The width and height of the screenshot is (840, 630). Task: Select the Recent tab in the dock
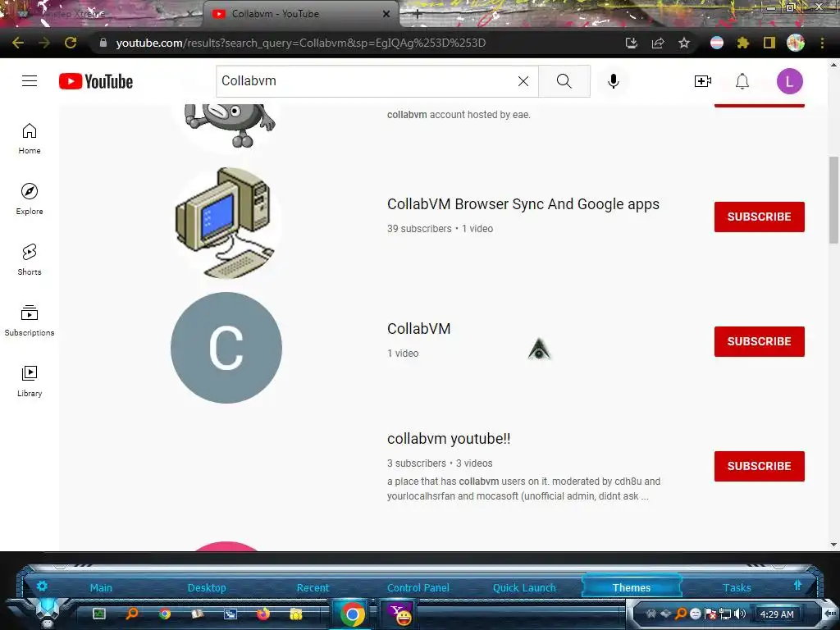point(313,587)
